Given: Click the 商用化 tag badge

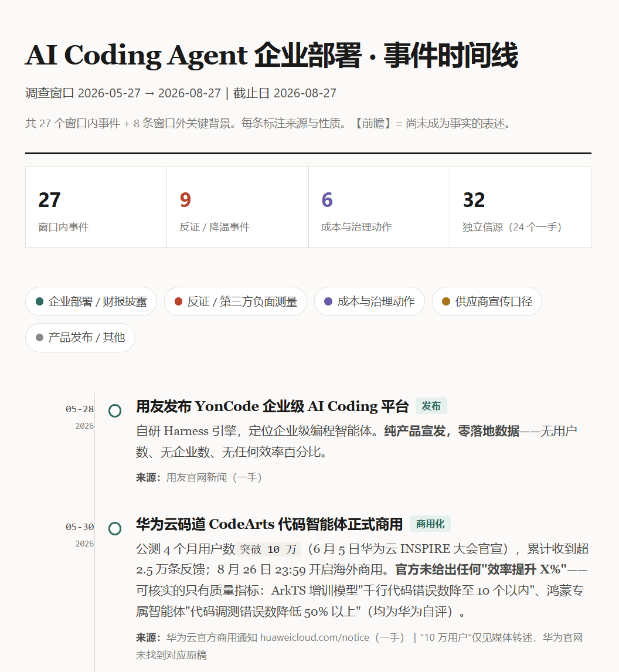Looking at the screenshot, I should coord(430,524).
